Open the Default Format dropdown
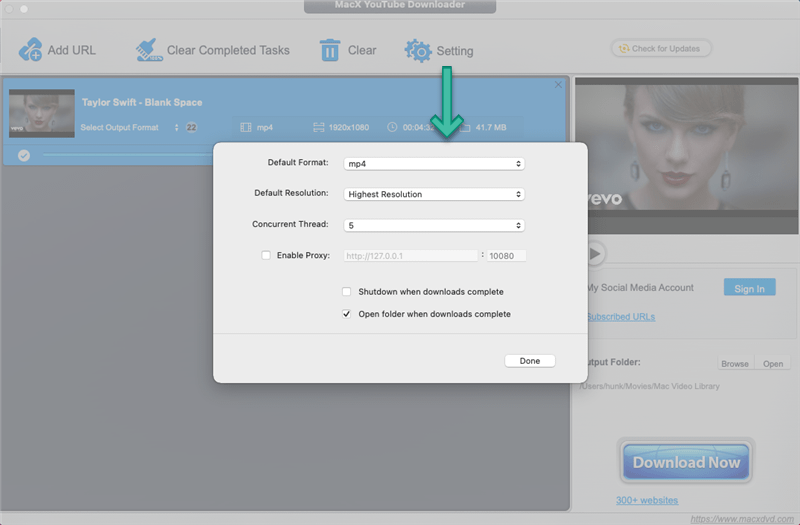The image size is (800, 525). pos(434,164)
